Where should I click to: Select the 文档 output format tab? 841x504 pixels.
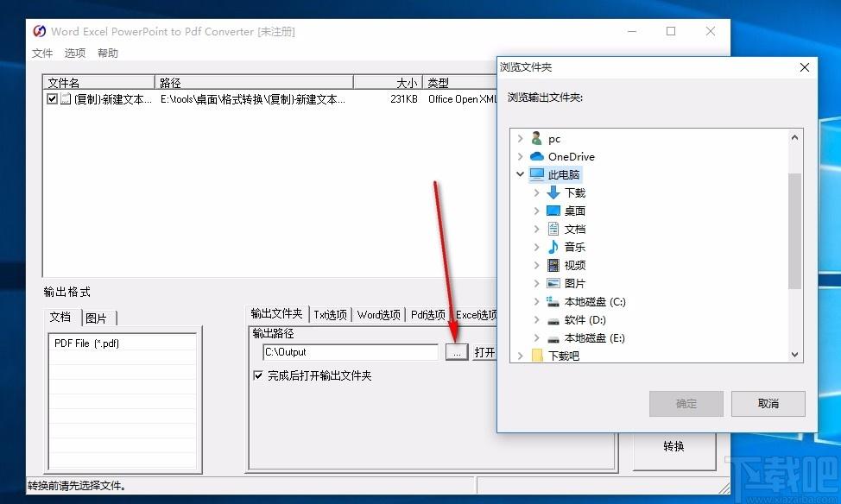coord(60,317)
